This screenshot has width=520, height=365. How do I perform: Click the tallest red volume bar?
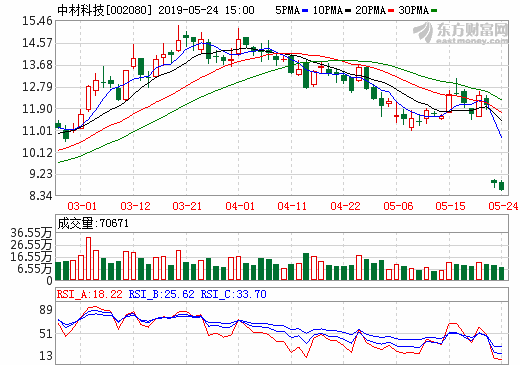[x=88, y=259]
